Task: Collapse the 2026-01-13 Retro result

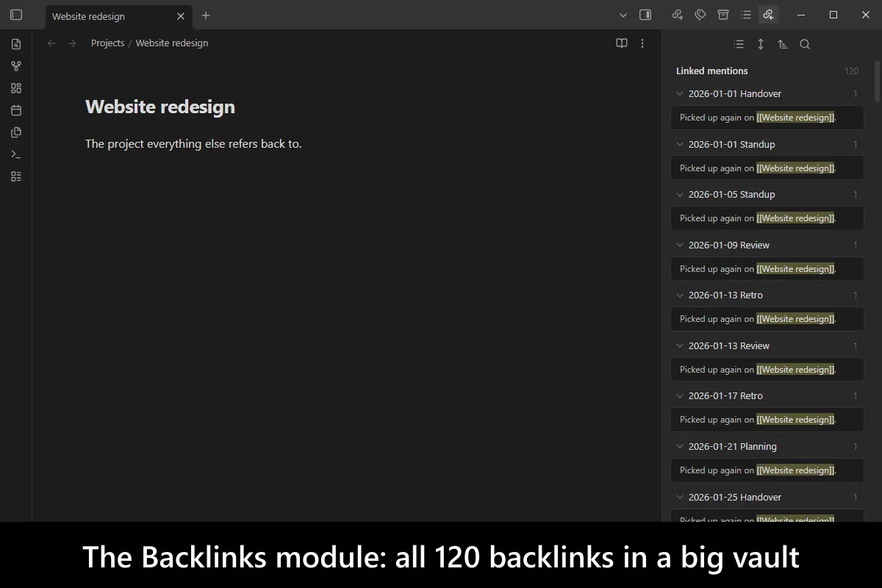Action: click(680, 295)
